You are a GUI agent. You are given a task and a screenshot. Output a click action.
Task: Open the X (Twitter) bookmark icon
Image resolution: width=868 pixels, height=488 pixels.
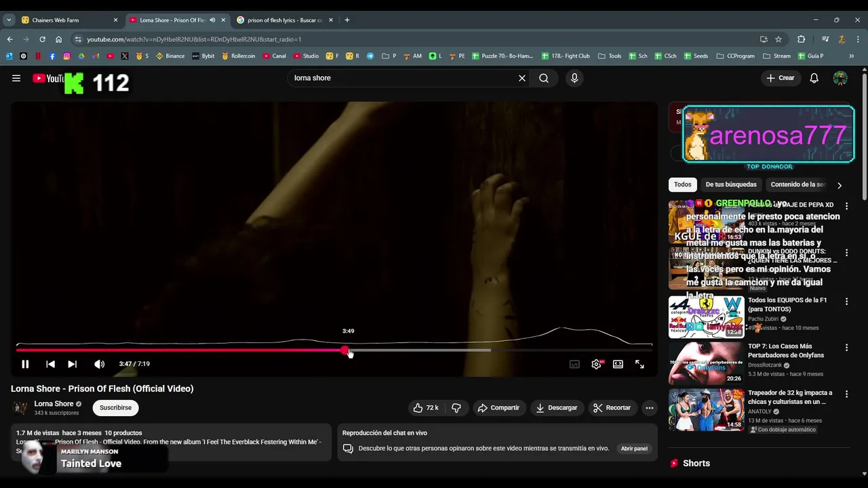coord(125,56)
